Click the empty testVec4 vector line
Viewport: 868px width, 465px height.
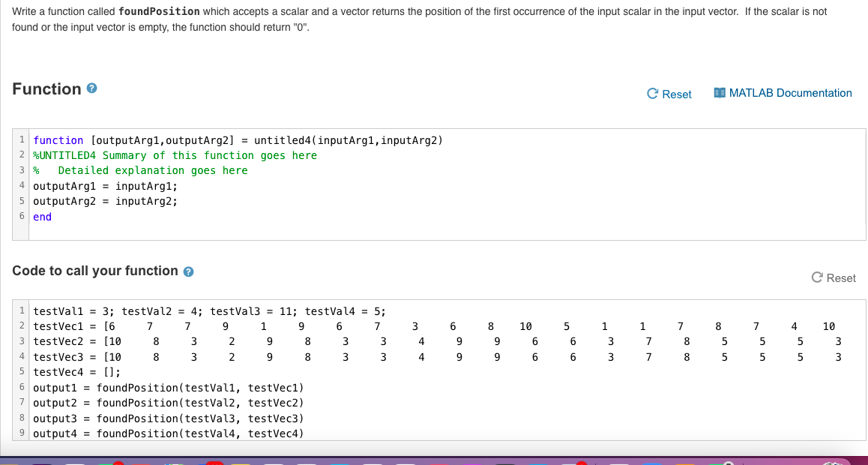pos(88,371)
